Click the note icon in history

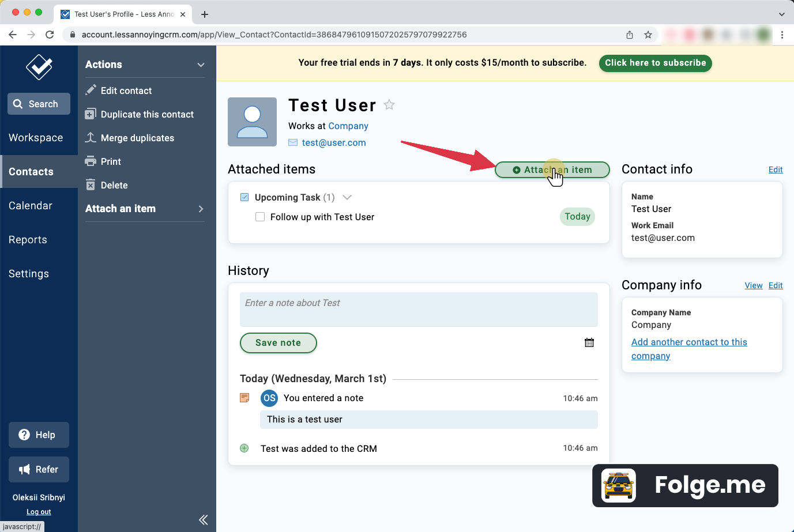pos(244,398)
